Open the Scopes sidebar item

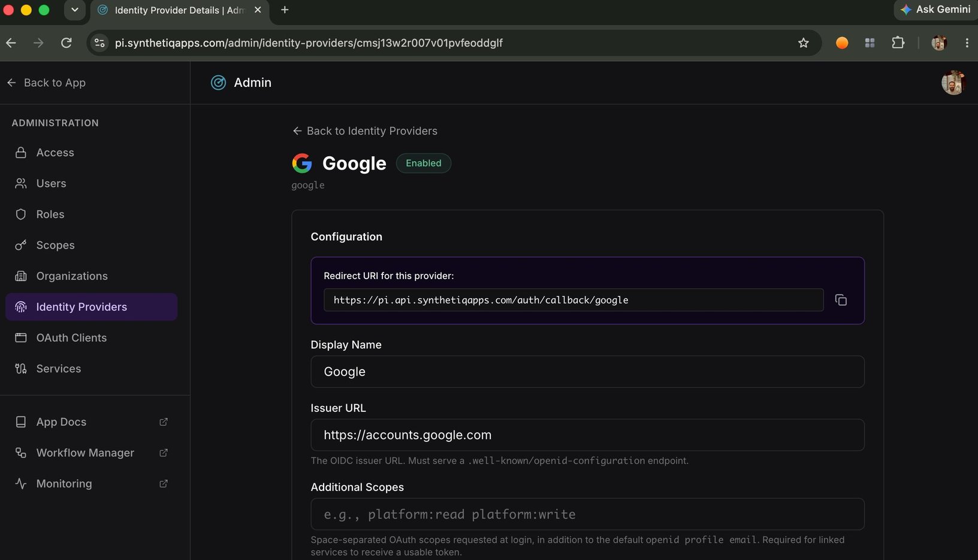[91, 245]
